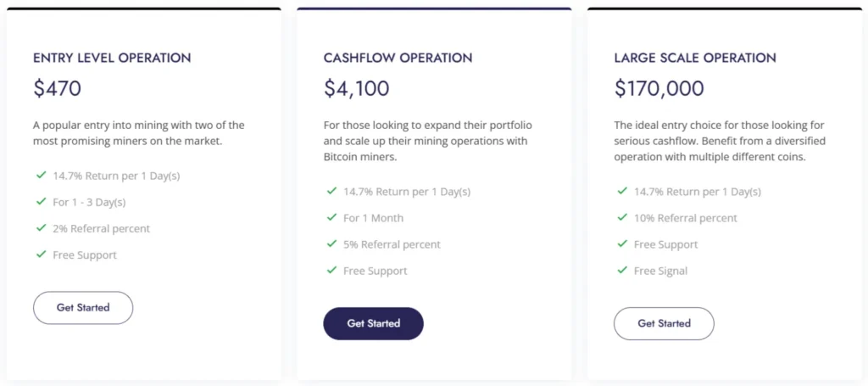Click checkmark next to '5% Referral percent'
The height and width of the screenshot is (386, 868).
point(331,244)
